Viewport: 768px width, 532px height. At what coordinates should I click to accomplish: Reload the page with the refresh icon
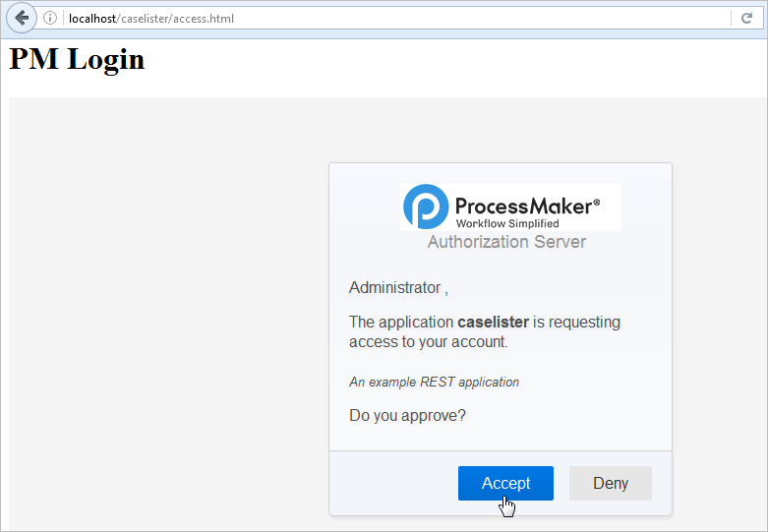click(x=747, y=18)
